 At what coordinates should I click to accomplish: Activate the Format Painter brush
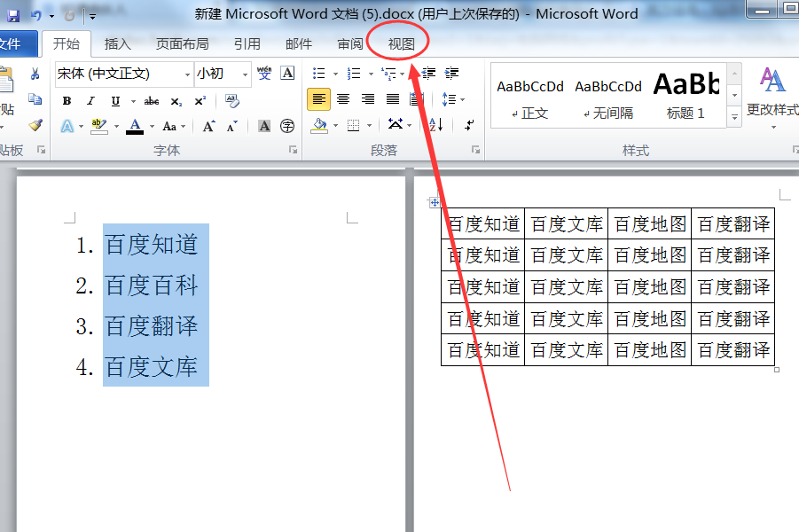[x=35, y=125]
